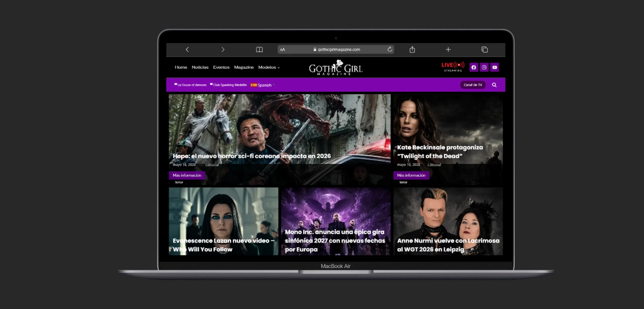Open the LIVE Streaming icon
The image size is (644, 309).
click(453, 67)
